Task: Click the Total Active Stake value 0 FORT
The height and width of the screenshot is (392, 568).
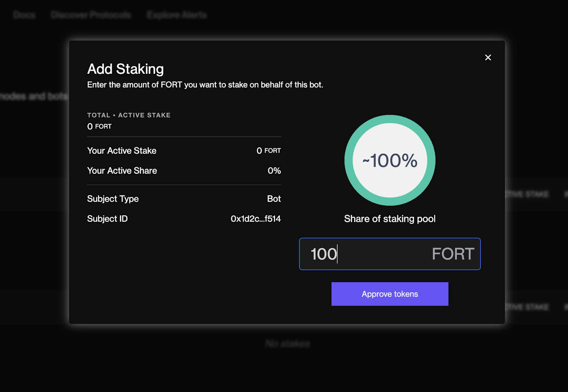Action: (99, 126)
